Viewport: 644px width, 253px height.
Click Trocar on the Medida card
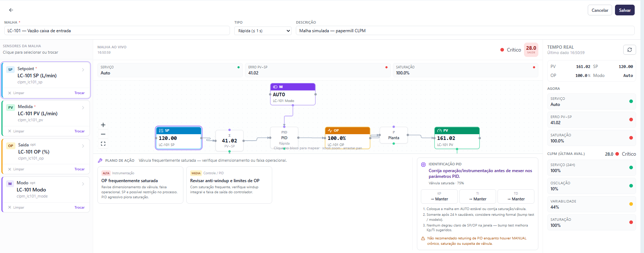point(80,131)
